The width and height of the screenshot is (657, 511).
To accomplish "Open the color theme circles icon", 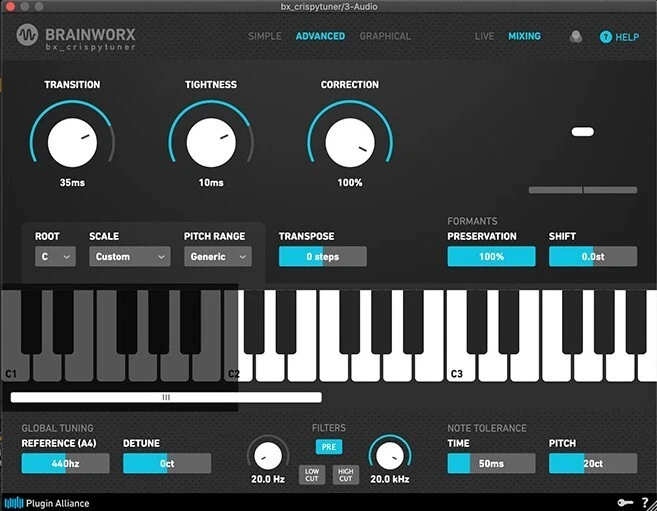I will click(x=576, y=37).
